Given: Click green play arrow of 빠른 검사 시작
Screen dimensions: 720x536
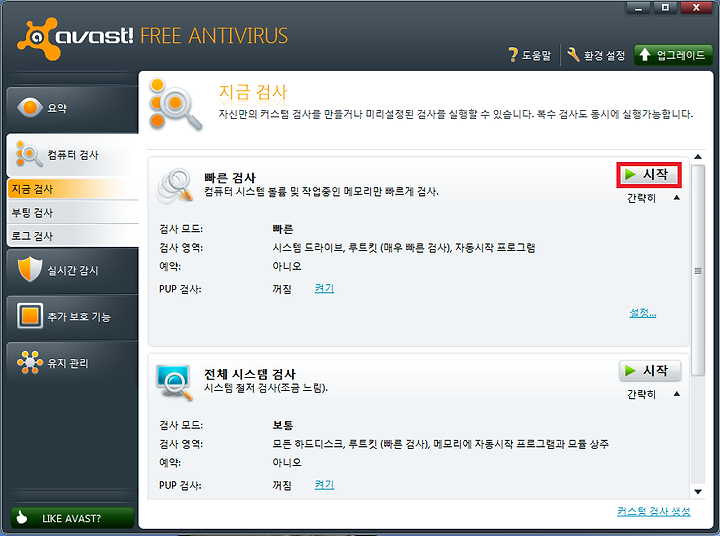Looking at the screenshot, I should (x=630, y=175).
